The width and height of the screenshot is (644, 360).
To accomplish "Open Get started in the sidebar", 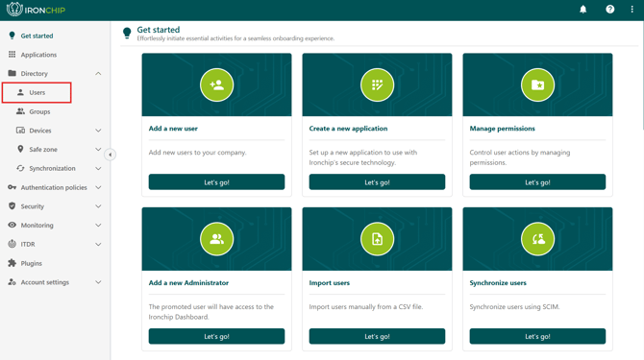I will click(x=37, y=36).
